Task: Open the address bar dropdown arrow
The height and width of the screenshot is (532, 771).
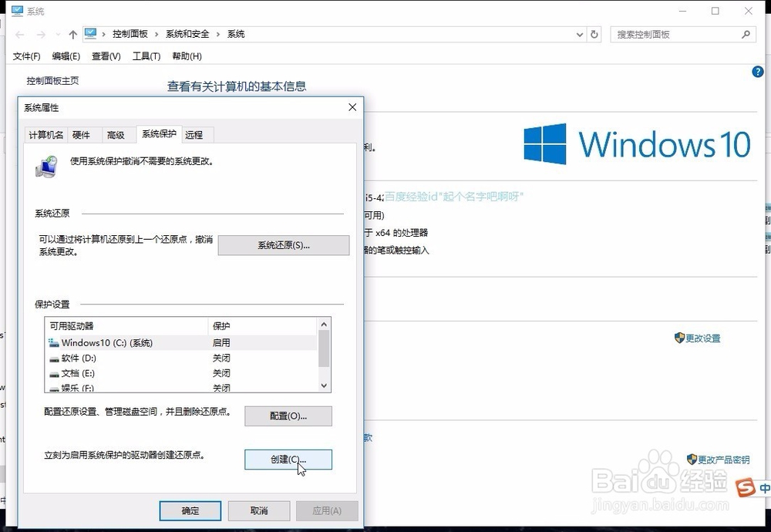Action: point(579,34)
